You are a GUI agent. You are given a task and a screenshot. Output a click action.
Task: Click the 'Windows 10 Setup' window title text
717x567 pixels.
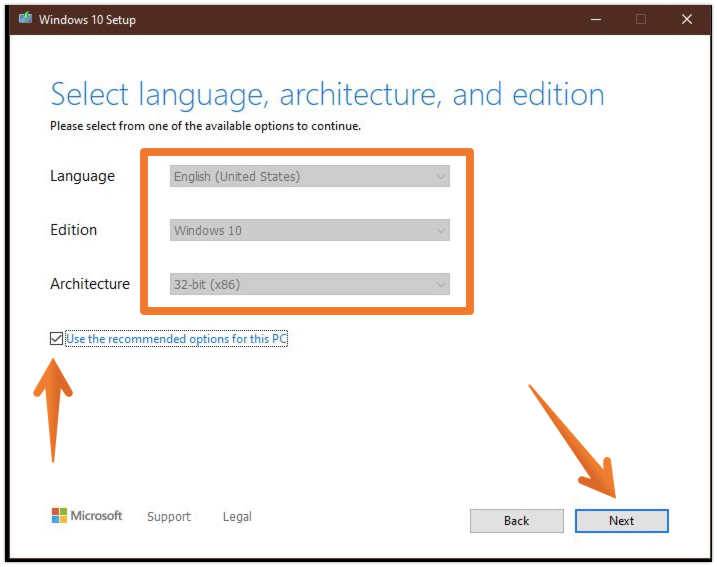[87, 20]
